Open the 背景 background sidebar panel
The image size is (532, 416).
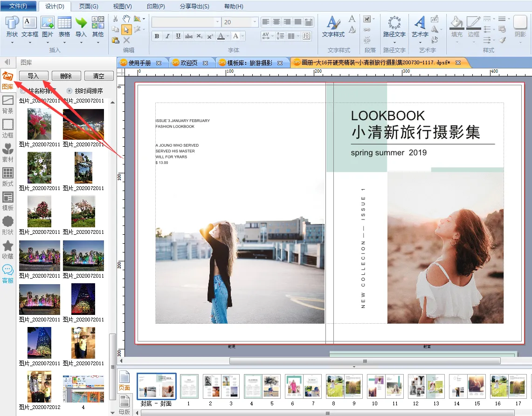pos(8,104)
